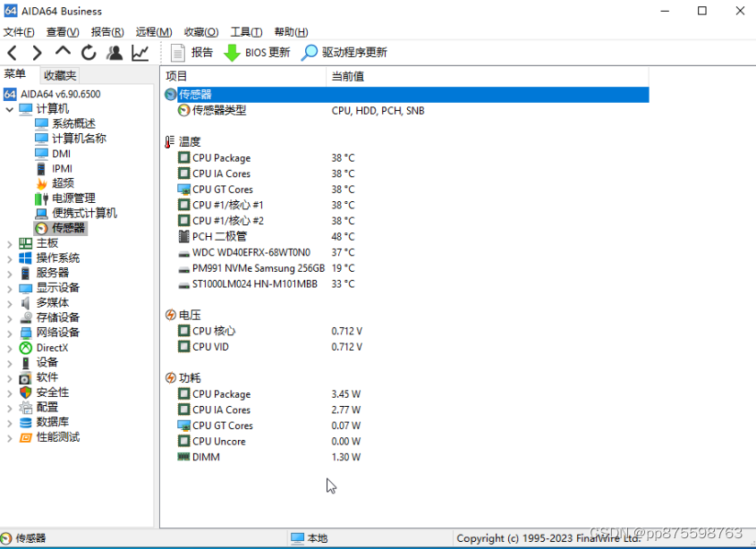The width and height of the screenshot is (756, 549).
Task: Select the IPMI tree item
Action: pyautogui.click(x=54, y=169)
